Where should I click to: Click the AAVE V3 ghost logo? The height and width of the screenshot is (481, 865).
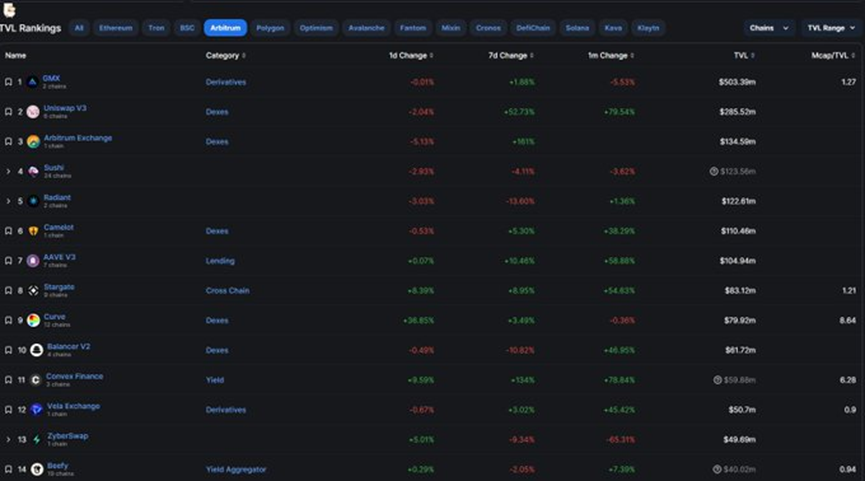pyautogui.click(x=33, y=261)
